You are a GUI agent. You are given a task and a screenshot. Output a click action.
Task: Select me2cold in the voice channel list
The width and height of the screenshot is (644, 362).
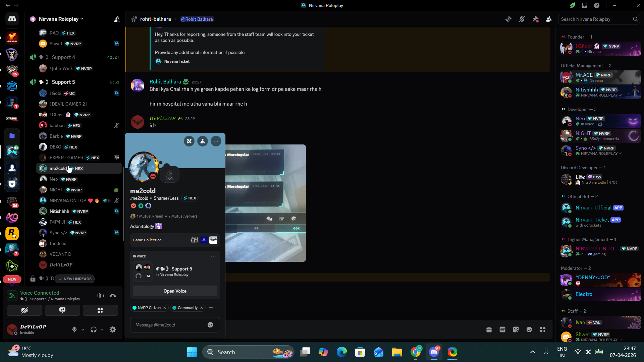point(79,169)
